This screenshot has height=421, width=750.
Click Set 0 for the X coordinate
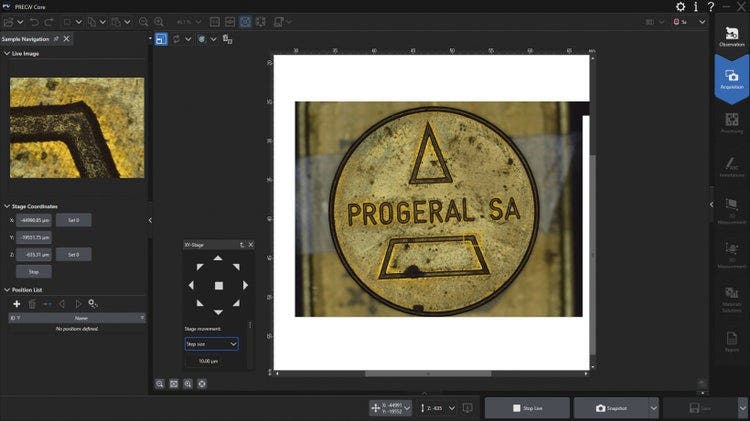click(x=73, y=219)
